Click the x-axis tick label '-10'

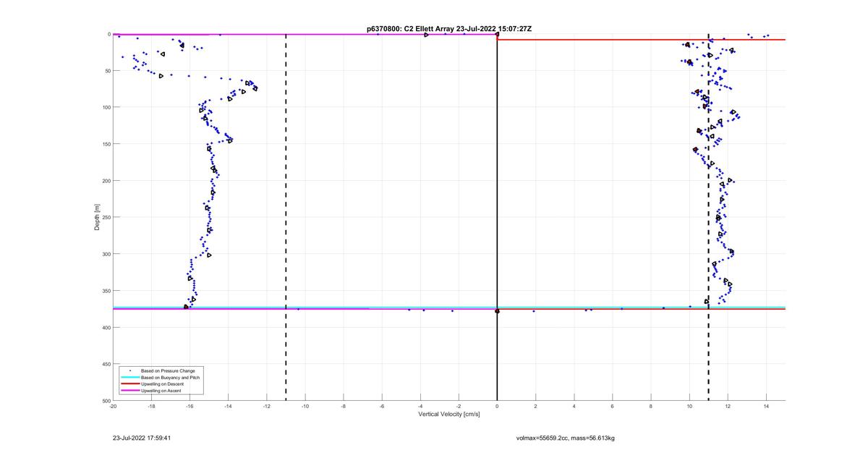pos(305,406)
